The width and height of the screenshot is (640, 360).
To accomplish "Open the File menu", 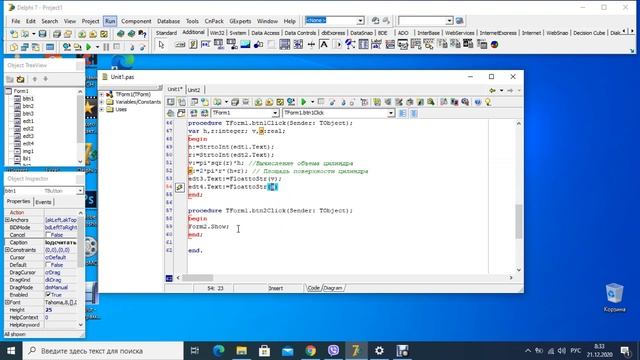I will tap(16, 21).
